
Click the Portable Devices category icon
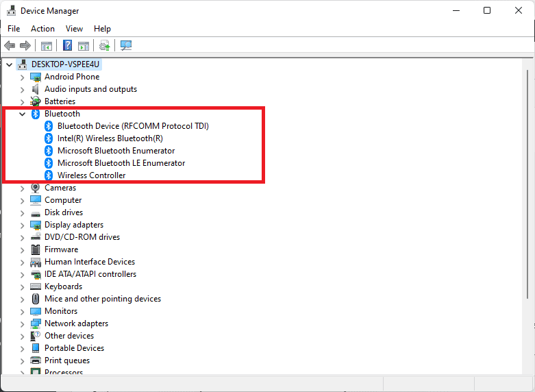tap(36, 348)
